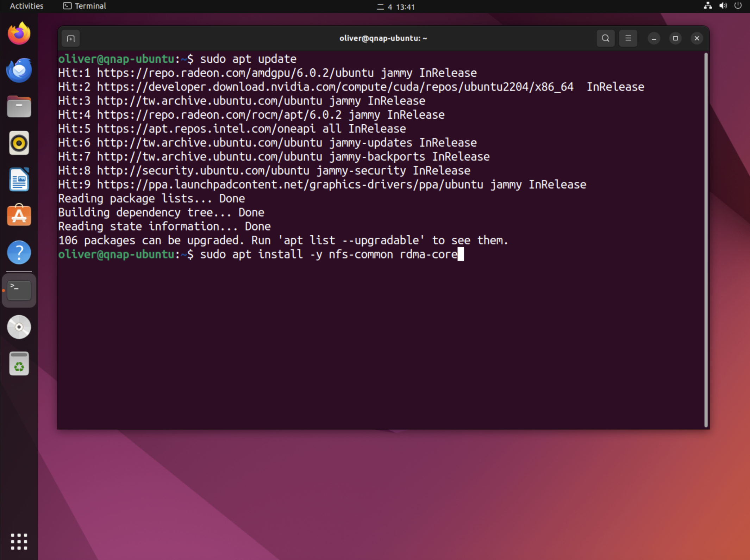Close the terminal window
Screen dimensions: 750x560
point(697,38)
